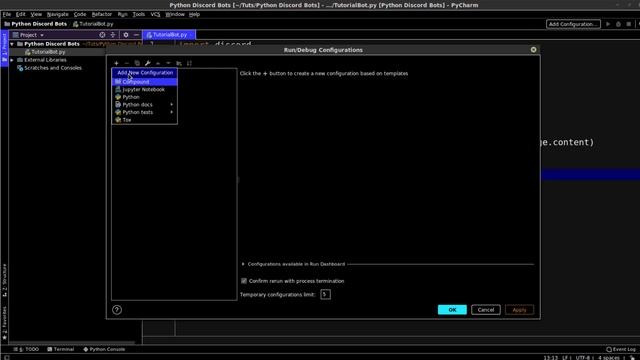Click the Debug bug icon in main toolbar
The height and width of the screenshot is (360, 640).
point(618,24)
